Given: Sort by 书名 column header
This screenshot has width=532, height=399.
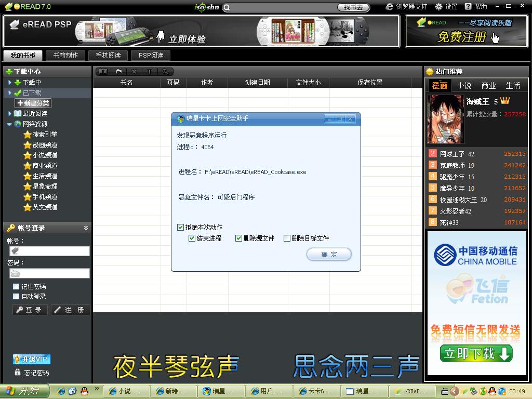Looking at the screenshot, I should coord(127,83).
